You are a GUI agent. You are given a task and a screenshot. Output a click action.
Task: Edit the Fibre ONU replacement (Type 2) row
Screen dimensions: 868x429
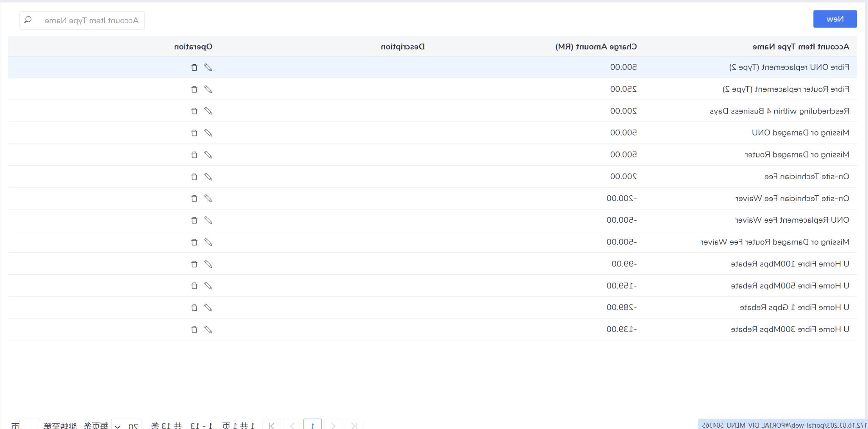(x=208, y=67)
